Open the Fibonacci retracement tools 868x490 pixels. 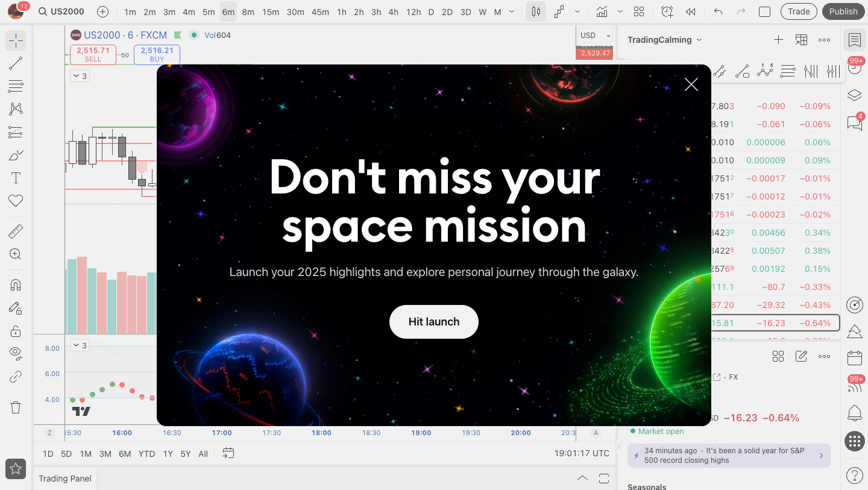click(x=16, y=86)
